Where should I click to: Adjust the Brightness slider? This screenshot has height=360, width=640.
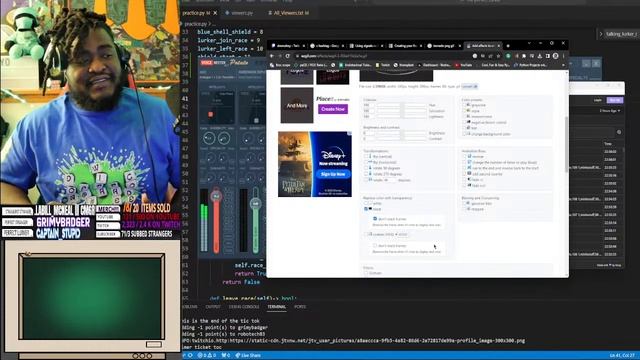point(401,133)
